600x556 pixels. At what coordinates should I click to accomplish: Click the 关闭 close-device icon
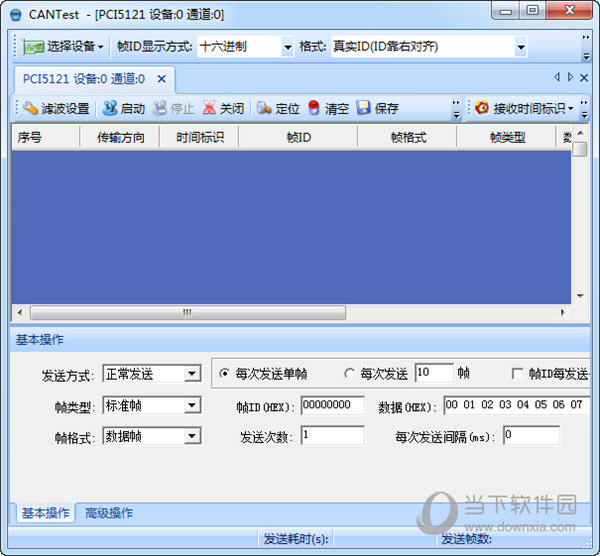pos(209,108)
